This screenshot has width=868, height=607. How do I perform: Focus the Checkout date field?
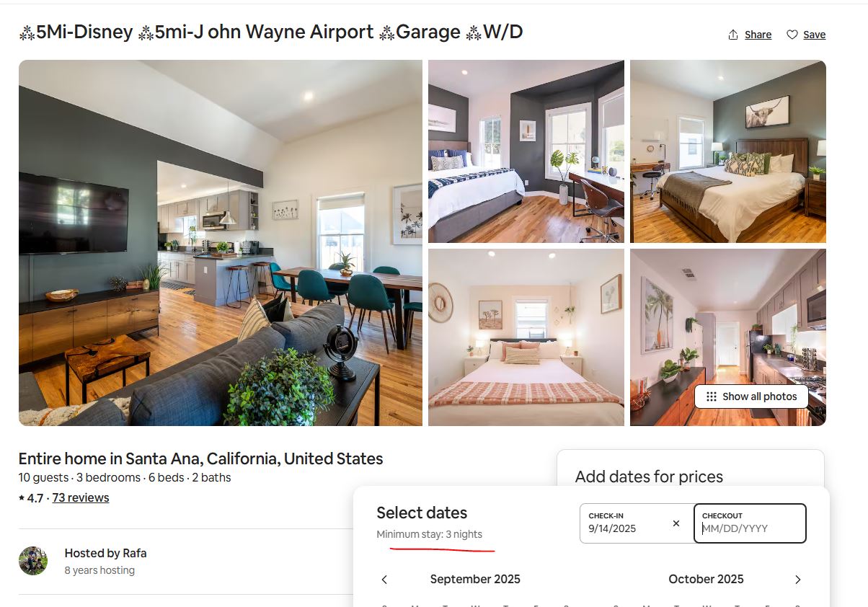click(750, 523)
